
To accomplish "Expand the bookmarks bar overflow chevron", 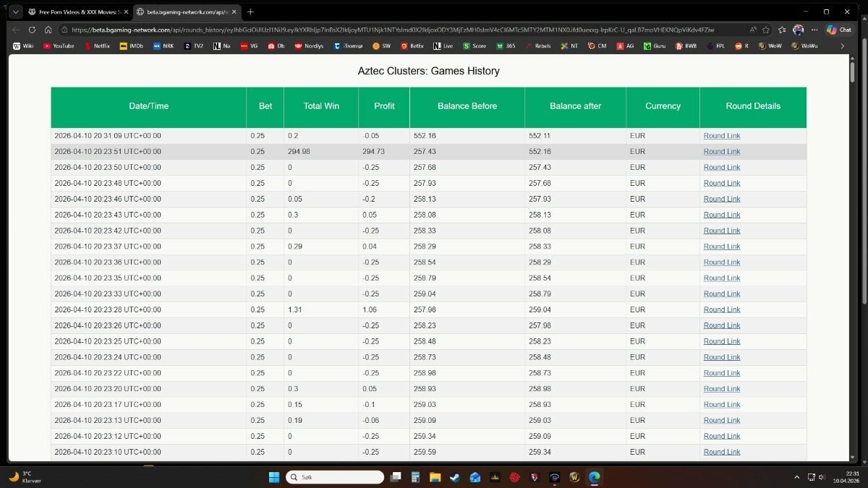I will point(842,46).
